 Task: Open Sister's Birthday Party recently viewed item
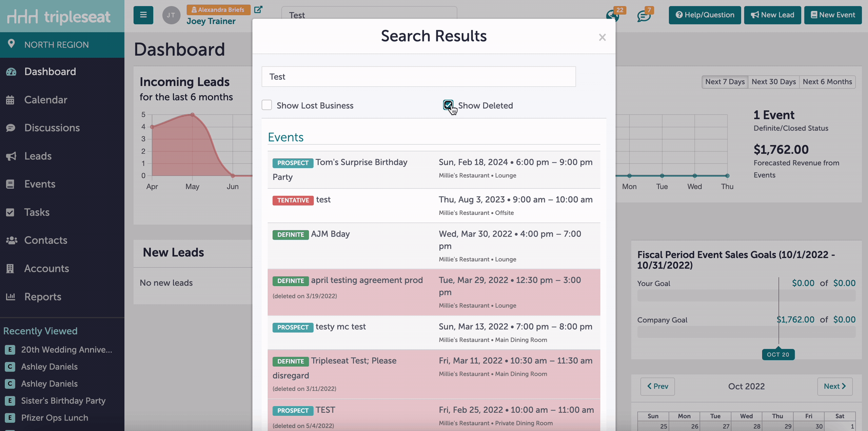[63, 400]
